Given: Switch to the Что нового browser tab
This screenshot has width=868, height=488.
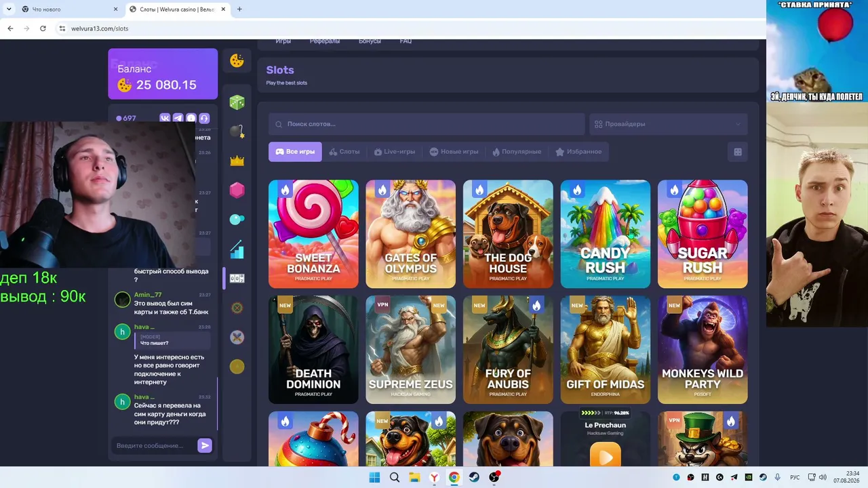Looking at the screenshot, I should pyautogui.click(x=70, y=9).
